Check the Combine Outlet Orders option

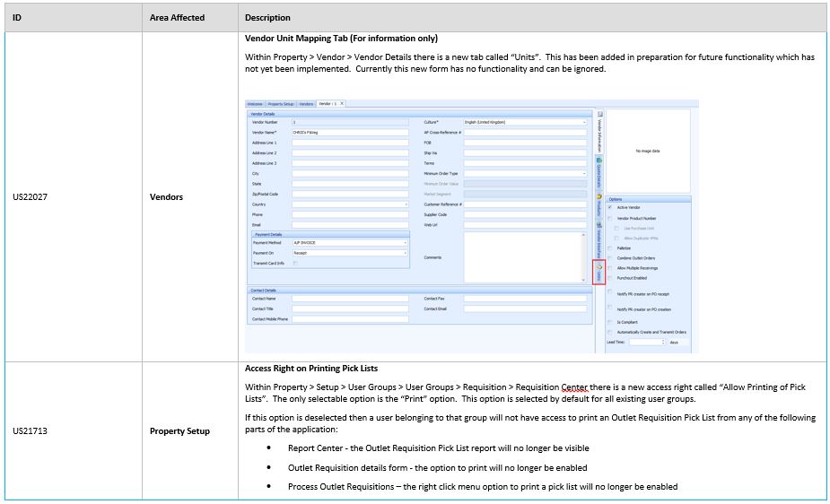tap(610, 258)
